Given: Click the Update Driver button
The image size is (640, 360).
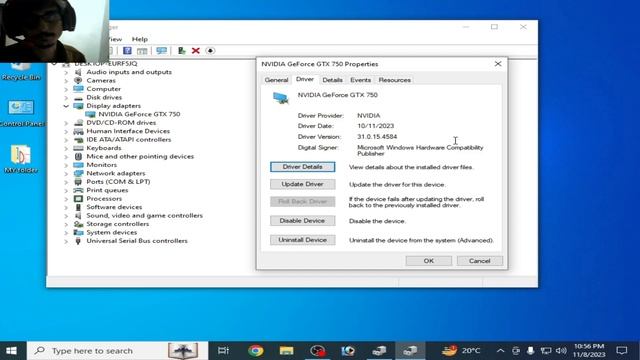Looking at the screenshot, I should click(x=302, y=184).
